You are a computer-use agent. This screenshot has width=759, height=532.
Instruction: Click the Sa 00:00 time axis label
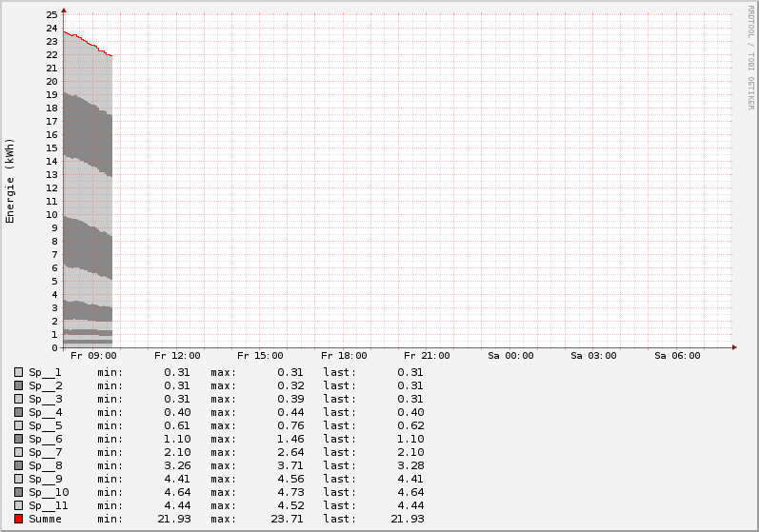[x=510, y=356]
